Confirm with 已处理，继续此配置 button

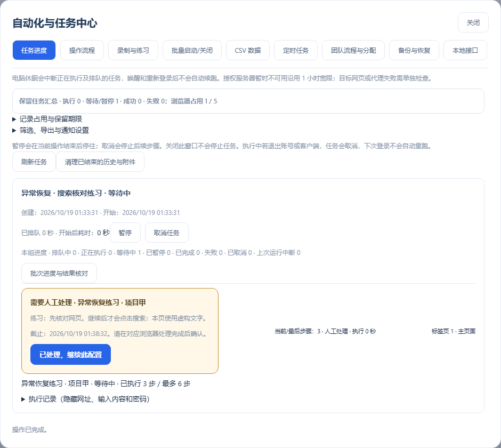point(70,354)
